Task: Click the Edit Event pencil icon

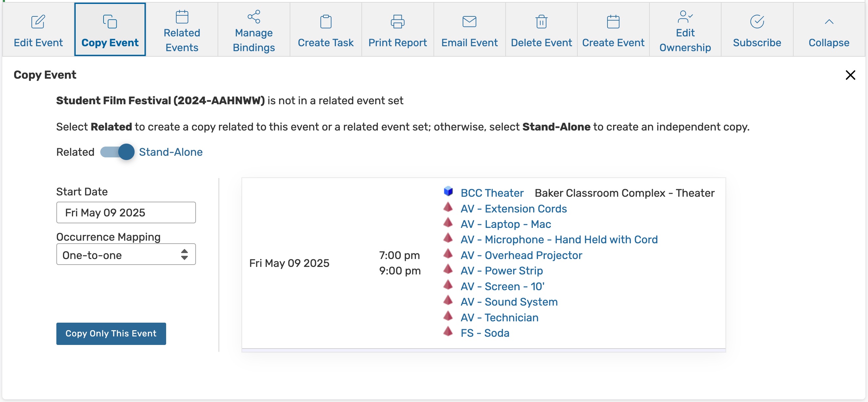Action: click(x=38, y=22)
